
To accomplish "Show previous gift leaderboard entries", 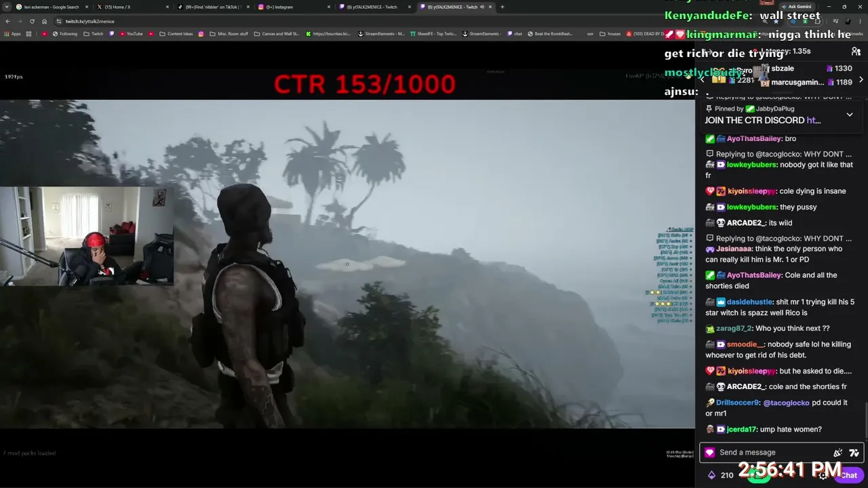I will 702,79.
